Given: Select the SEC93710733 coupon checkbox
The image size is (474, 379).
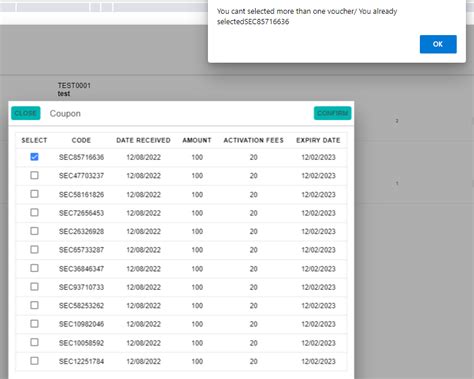Looking at the screenshot, I should (x=34, y=287).
